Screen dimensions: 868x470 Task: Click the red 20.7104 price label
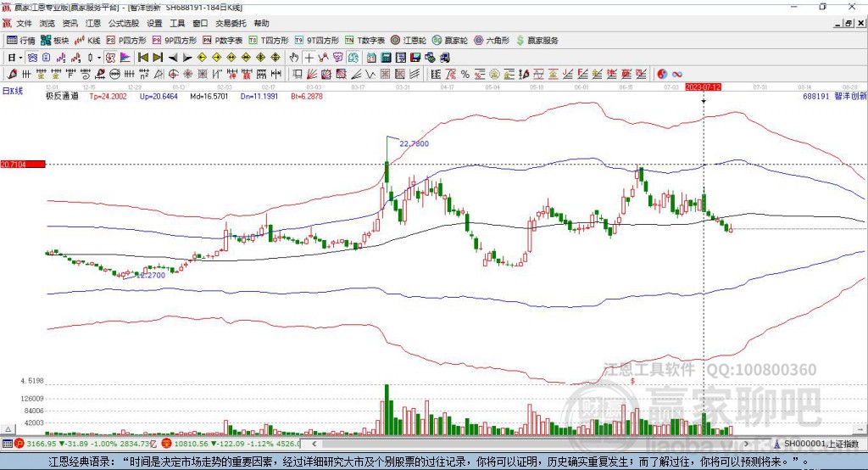click(23, 164)
